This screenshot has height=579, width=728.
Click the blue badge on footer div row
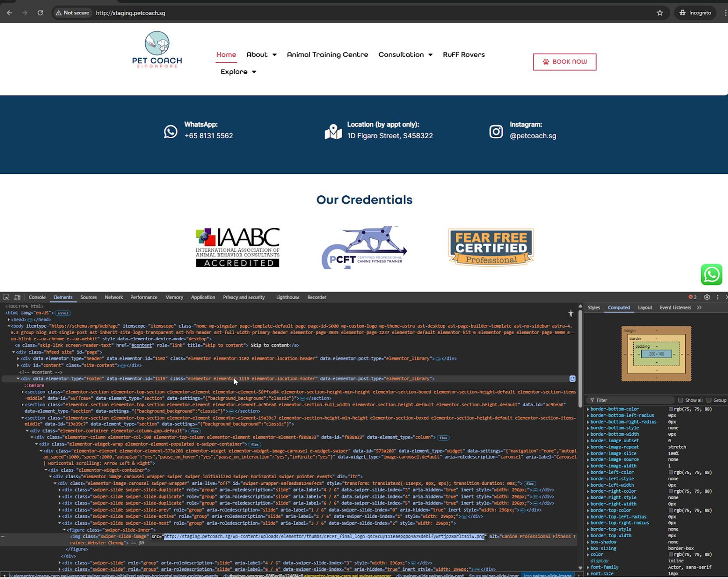[572, 378]
